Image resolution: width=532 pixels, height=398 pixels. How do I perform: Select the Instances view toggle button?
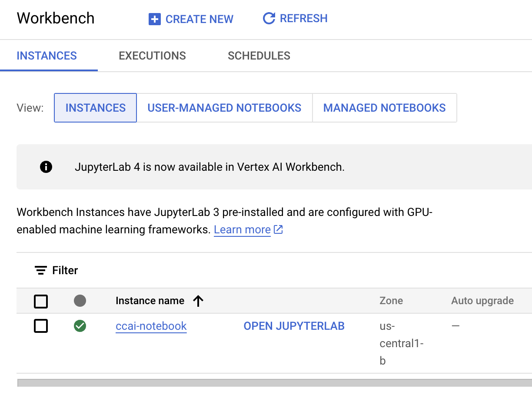point(95,108)
